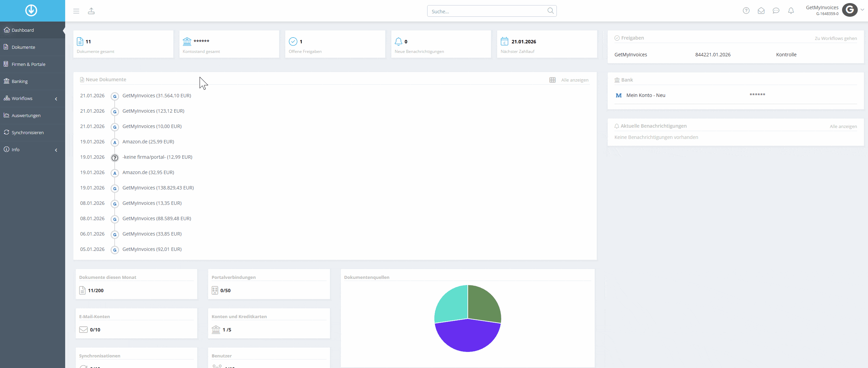This screenshot has width=868, height=368.
Task: Open the help question mark icon
Action: tap(746, 11)
